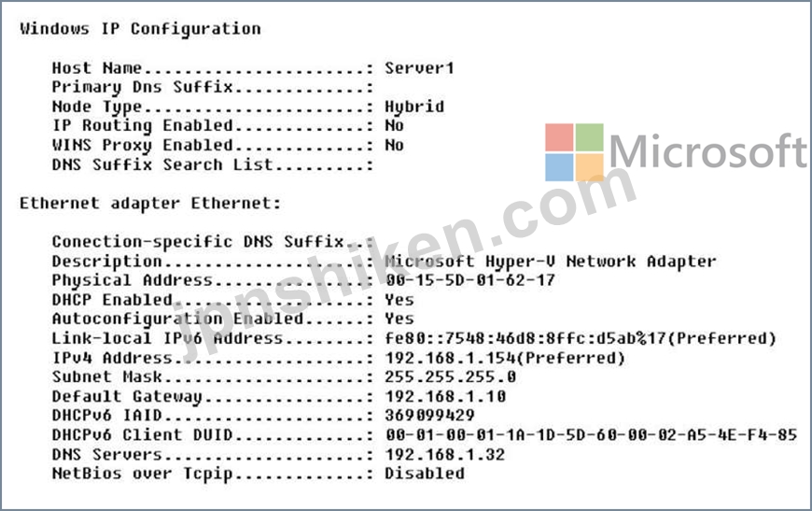The height and width of the screenshot is (511, 812).
Task: Select the DHCPv6 IAID number 369099429
Action: [x=430, y=416]
